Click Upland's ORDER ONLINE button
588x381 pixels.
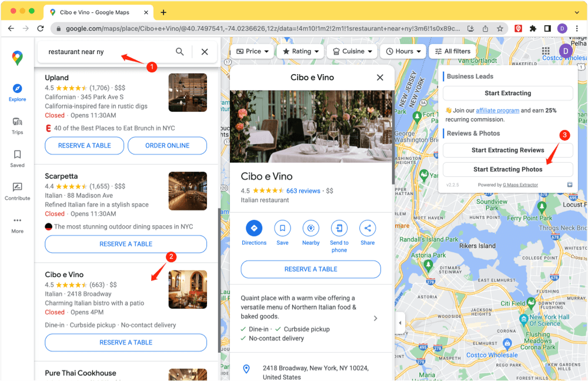tap(167, 145)
